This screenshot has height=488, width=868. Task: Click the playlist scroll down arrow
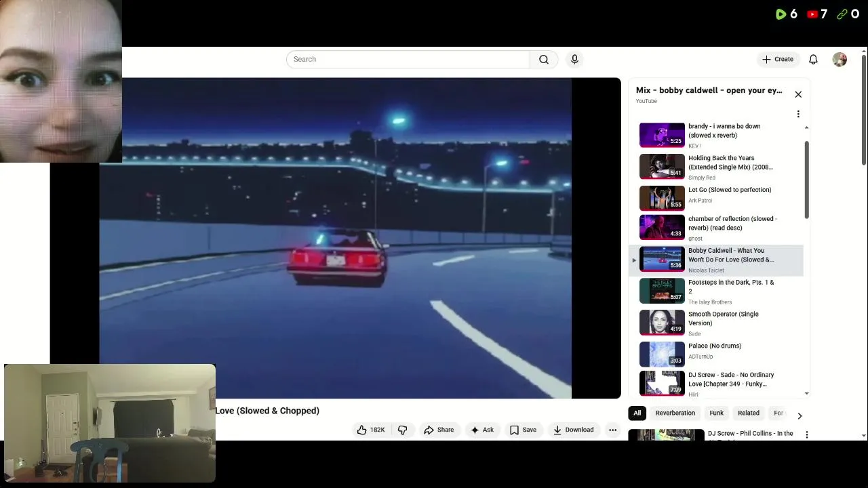[806, 394]
